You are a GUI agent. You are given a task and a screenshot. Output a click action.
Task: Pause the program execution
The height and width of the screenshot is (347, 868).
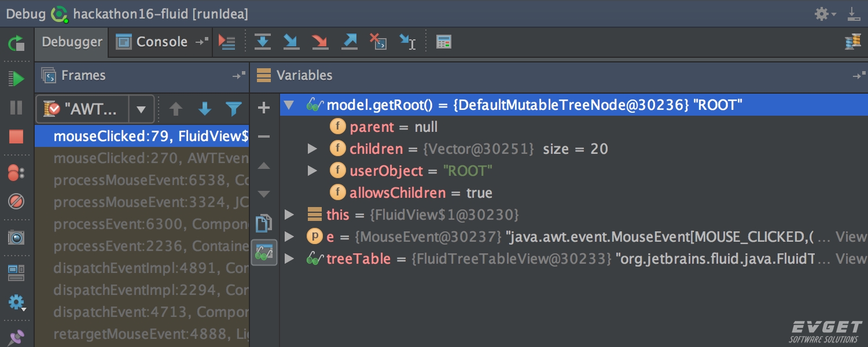pyautogui.click(x=16, y=108)
